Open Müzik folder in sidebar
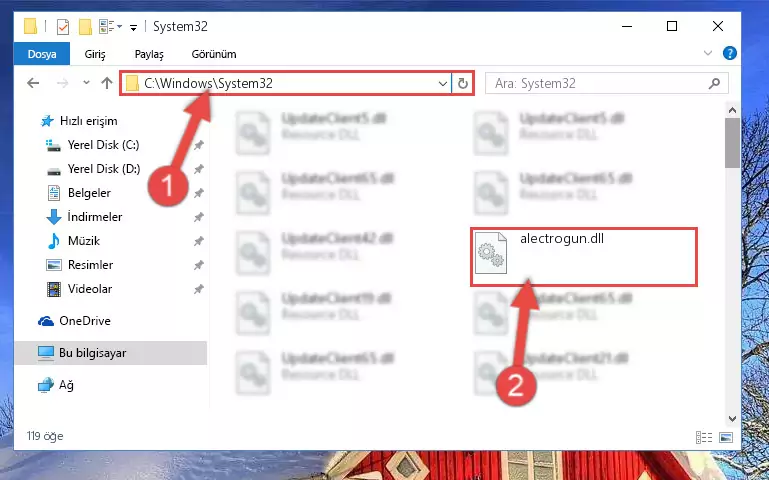This screenshot has height=480, width=769. coord(83,241)
